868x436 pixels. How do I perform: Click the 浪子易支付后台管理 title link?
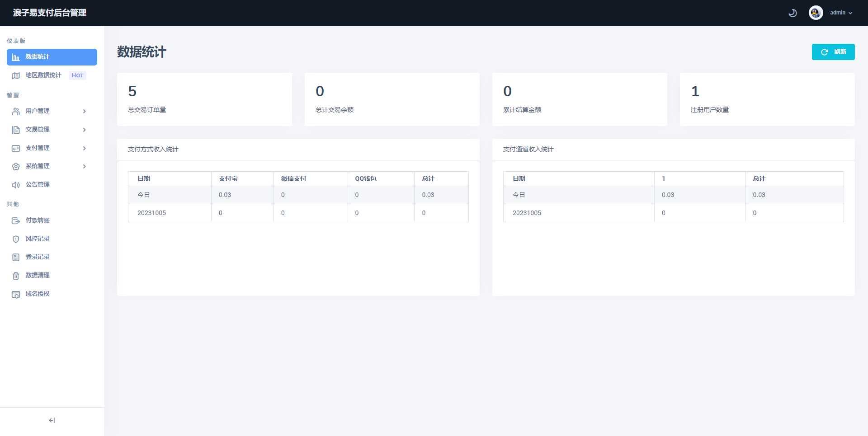click(50, 13)
